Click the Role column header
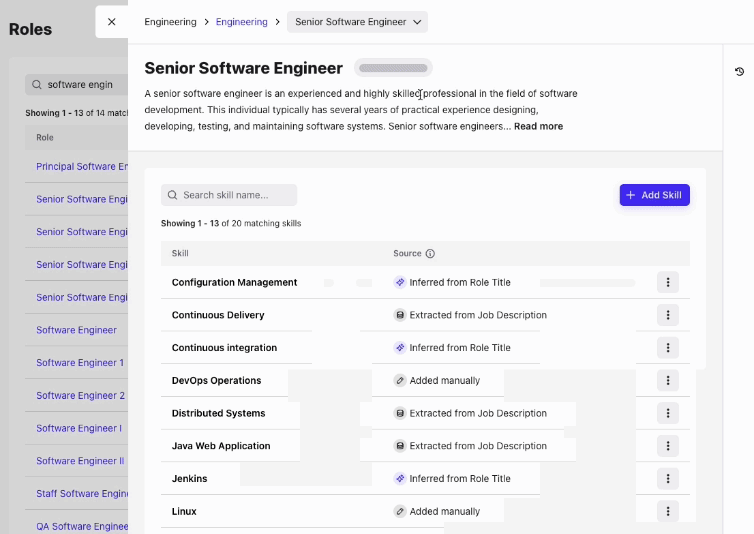This screenshot has width=754, height=534. pyautogui.click(x=45, y=138)
